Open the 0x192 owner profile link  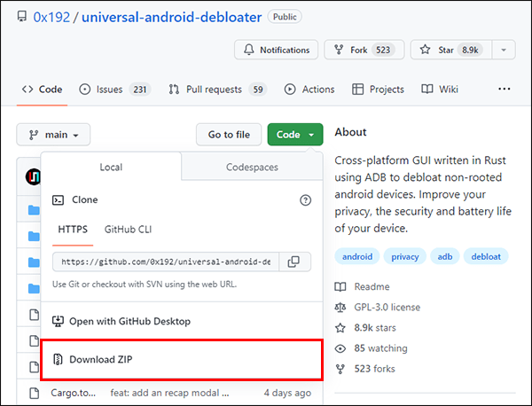point(51,17)
